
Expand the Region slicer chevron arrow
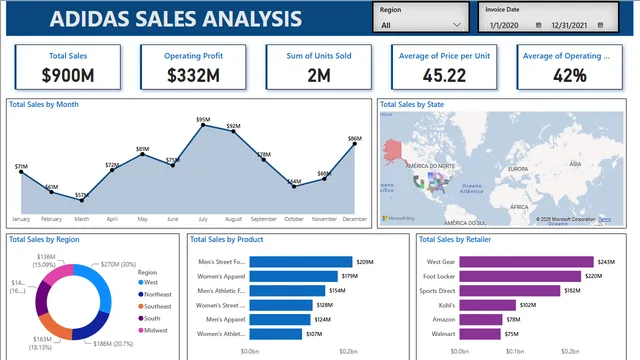(x=457, y=25)
